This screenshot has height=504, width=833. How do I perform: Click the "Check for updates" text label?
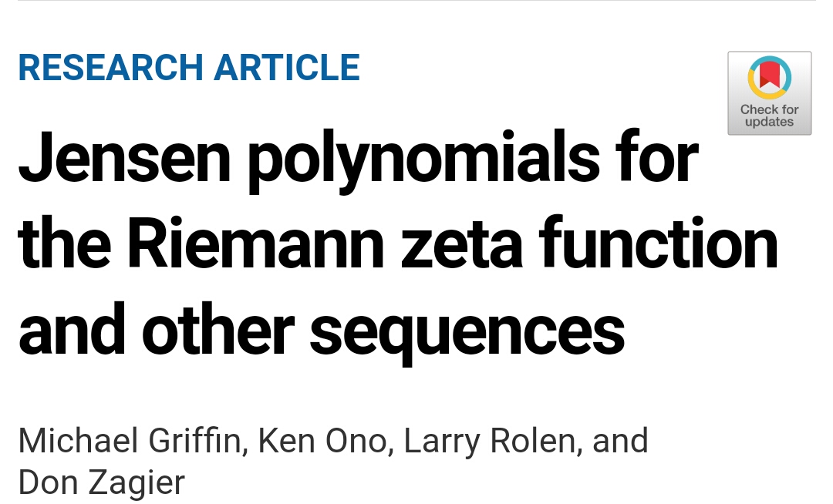pyautogui.click(x=769, y=115)
